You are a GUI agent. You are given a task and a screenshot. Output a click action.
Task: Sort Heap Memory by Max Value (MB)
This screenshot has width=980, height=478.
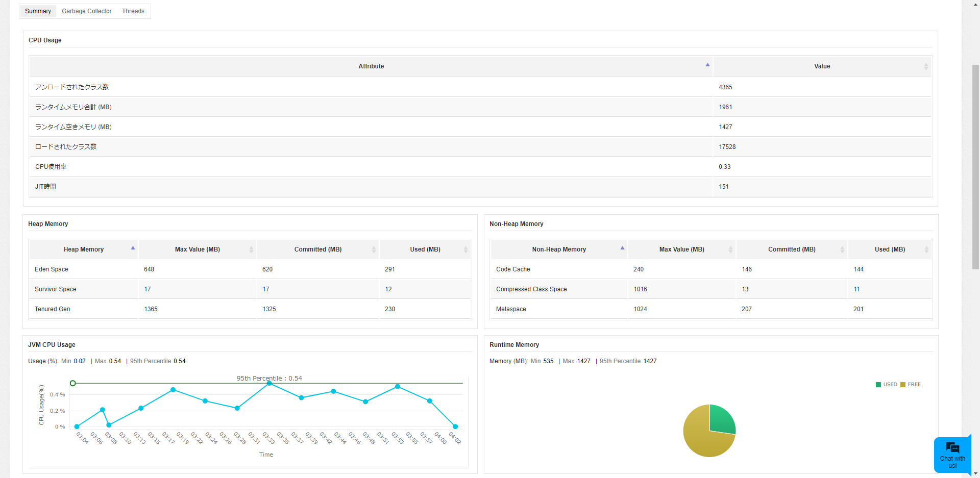pyautogui.click(x=197, y=249)
